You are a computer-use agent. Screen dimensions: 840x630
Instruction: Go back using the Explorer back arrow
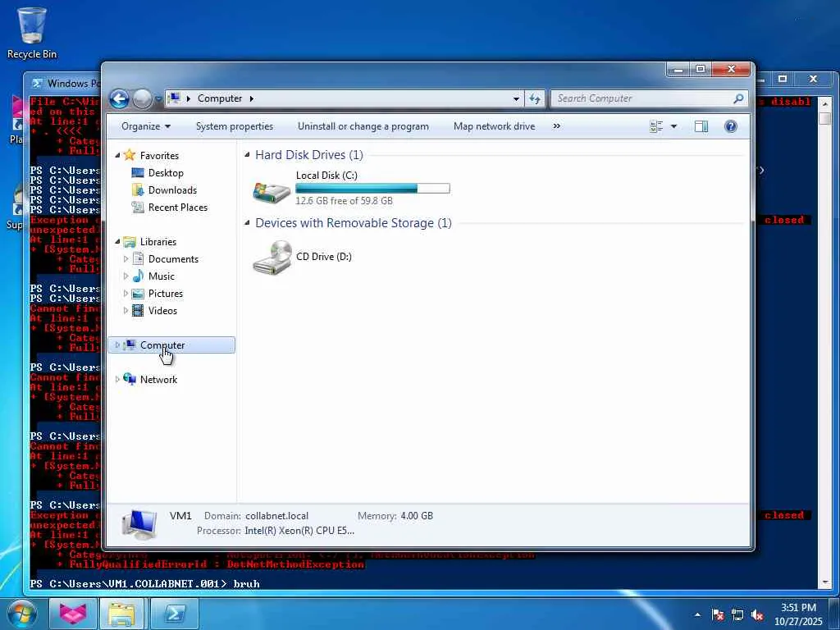[x=120, y=98]
